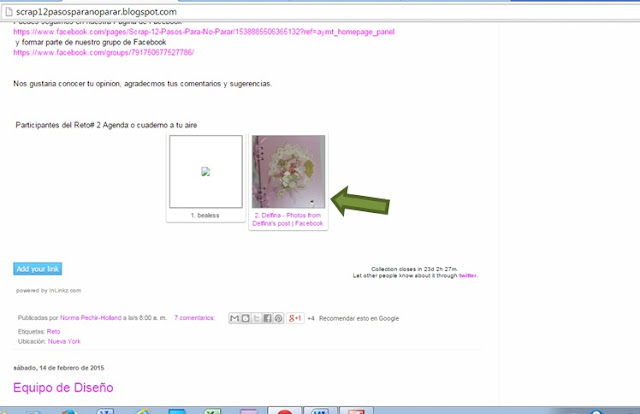This screenshot has height=414, width=640.
Task: Click the 'Recomendar esto en Google' text
Action: [x=359, y=318]
